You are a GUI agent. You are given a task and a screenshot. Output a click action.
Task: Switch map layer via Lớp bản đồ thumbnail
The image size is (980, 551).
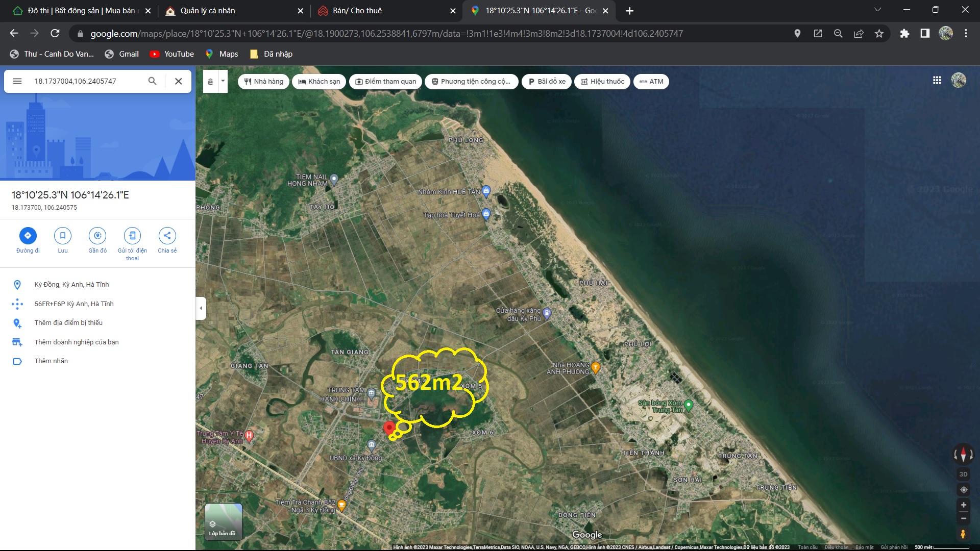[x=223, y=521]
